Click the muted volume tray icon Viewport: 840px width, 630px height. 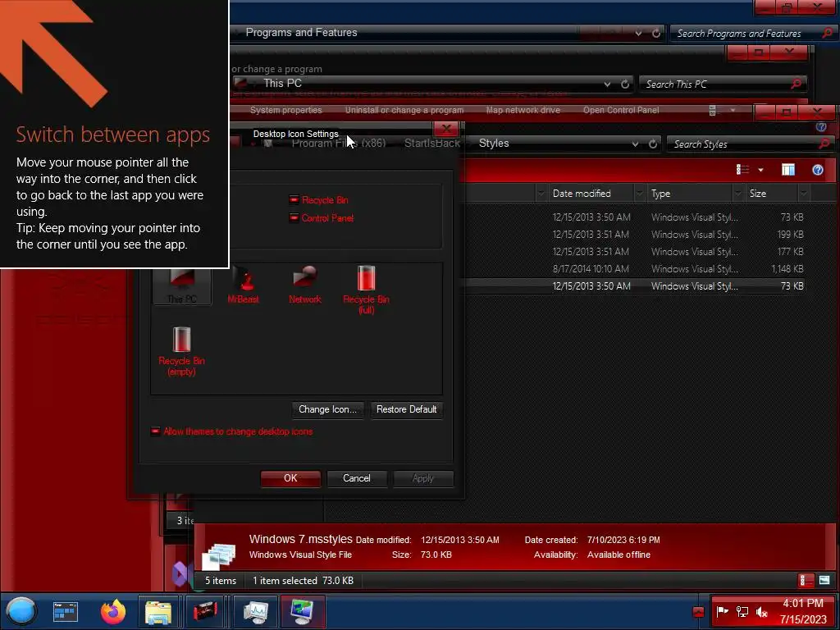[x=762, y=611]
